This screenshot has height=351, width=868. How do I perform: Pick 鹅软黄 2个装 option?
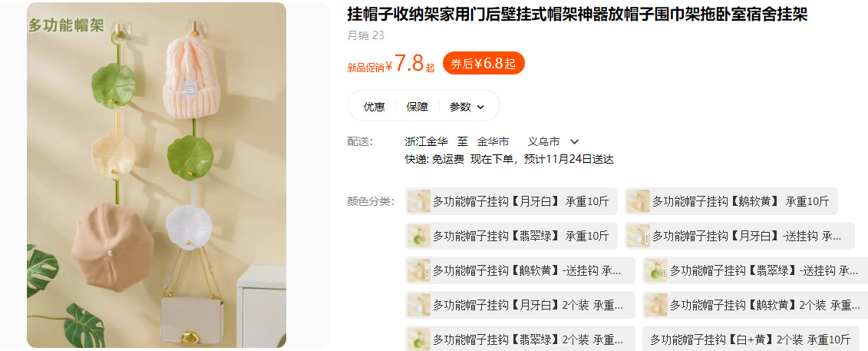tap(755, 305)
